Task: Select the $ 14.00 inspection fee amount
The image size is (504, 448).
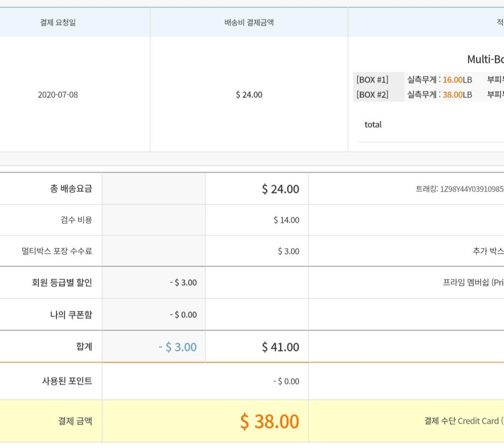Action: pos(286,220)
